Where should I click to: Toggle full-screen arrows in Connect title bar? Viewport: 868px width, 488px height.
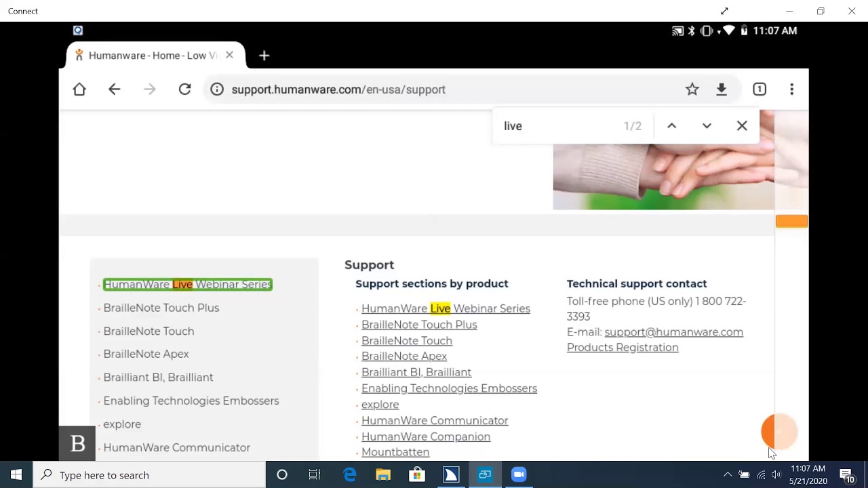(x=724, y=11)
